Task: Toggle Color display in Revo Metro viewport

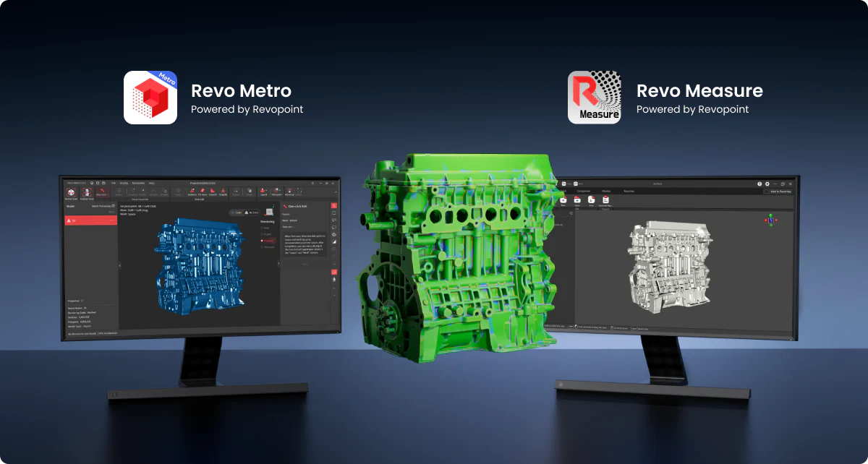Action: tap(237, 212)
